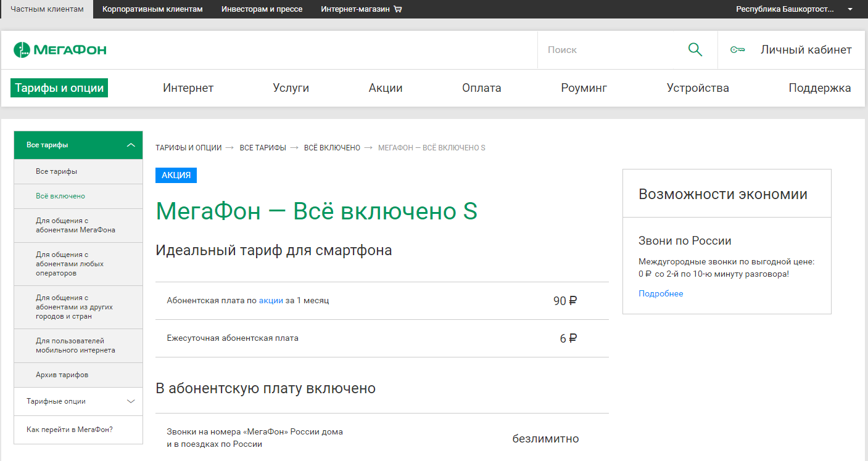Open the акции link in subscription fee row
The image size is (868, 461).
(271, 301)
